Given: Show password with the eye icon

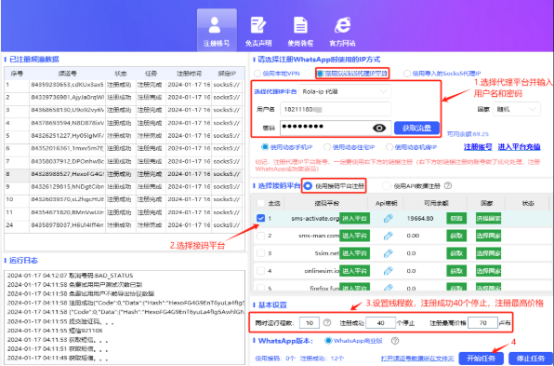Looking at the screenshot, I should [379, 128].
